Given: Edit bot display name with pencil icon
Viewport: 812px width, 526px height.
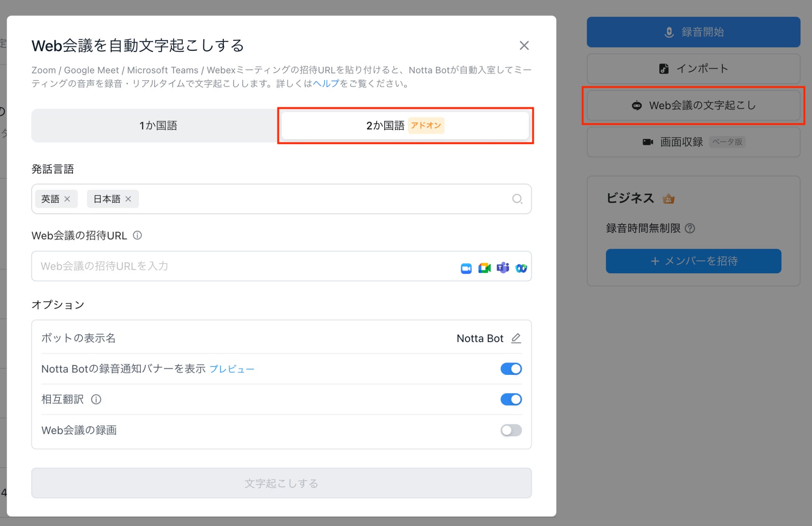Looking at the screenshot, I should tap(516, 338).
